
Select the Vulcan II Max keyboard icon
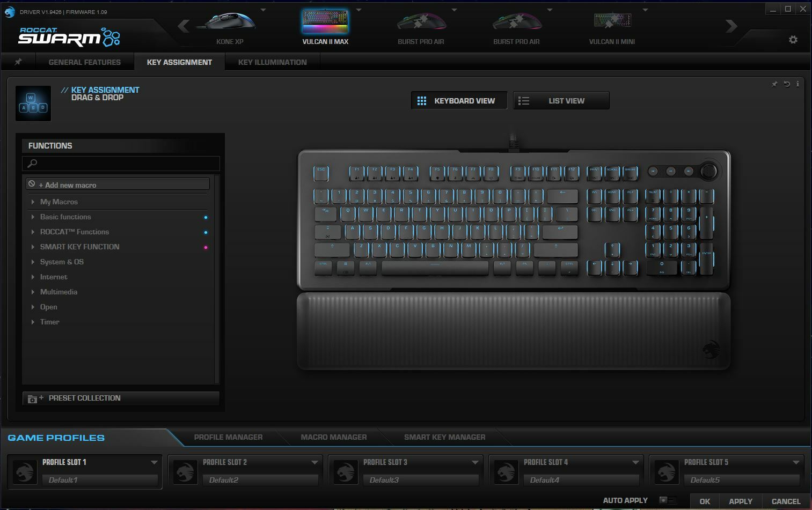[x=324, y=23]
